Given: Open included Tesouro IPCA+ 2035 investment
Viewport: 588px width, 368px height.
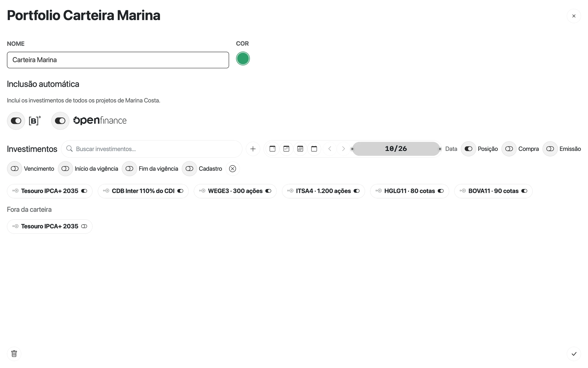Looking at the screenshot, I should point(49,191).
